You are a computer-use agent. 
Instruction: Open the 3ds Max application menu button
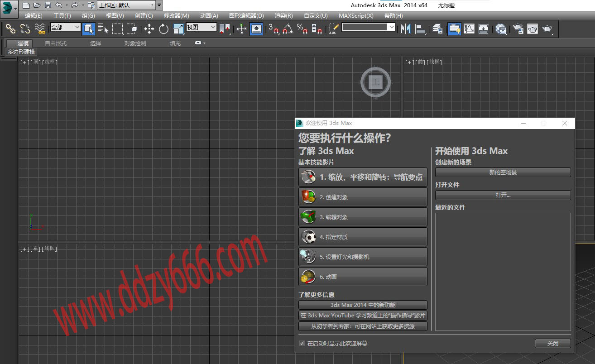pos(9,8)
